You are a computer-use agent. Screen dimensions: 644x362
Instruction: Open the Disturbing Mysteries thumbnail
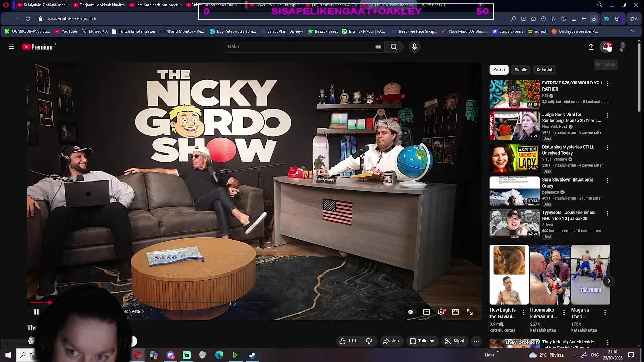click(514, 159)
